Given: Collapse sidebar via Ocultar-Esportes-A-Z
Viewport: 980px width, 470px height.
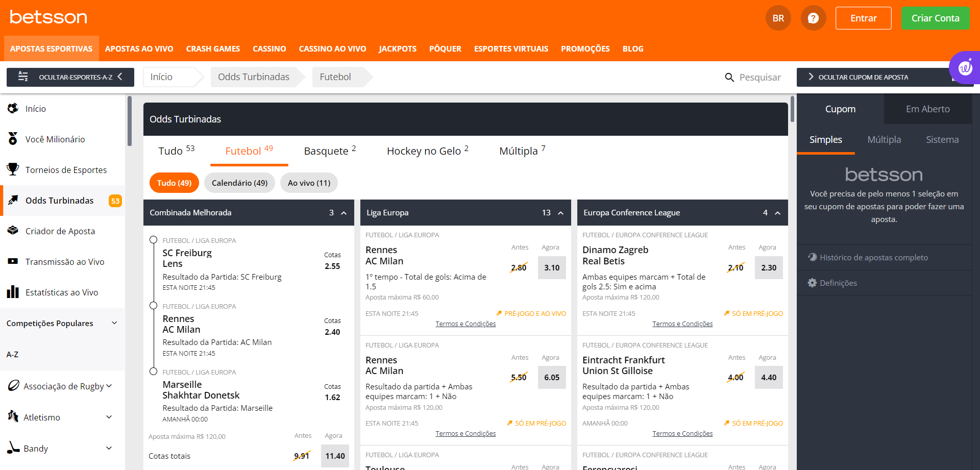Looking at the screenshot, I should point(70,77).
